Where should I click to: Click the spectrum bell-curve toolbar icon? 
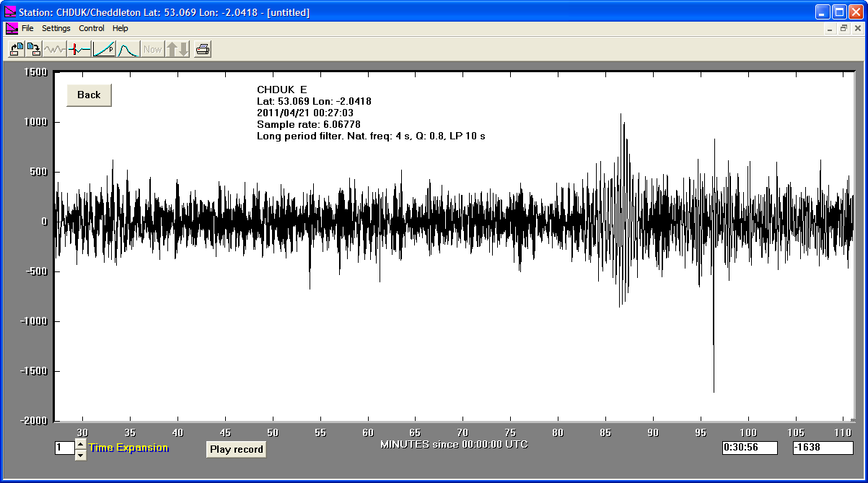128,49
